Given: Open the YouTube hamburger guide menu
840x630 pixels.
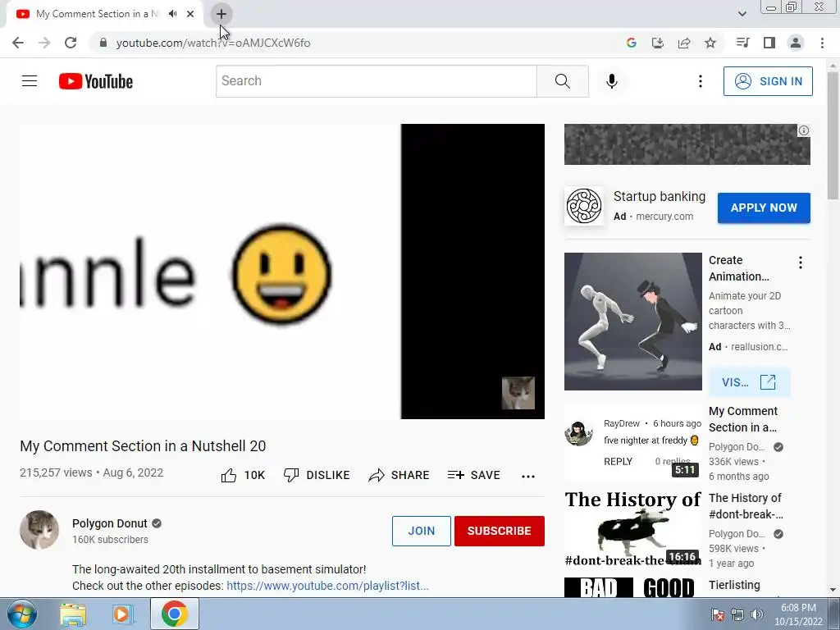Looking at the screenshot, I should [30, 81].
